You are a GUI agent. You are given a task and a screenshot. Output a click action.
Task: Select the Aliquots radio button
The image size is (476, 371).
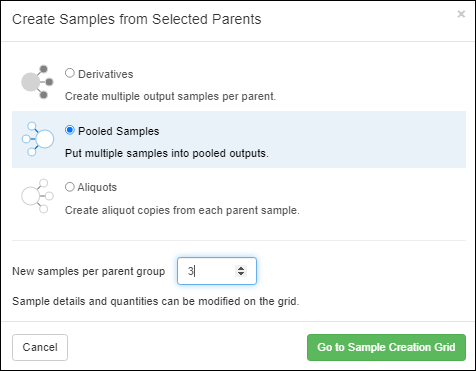[x=70, y=187]
